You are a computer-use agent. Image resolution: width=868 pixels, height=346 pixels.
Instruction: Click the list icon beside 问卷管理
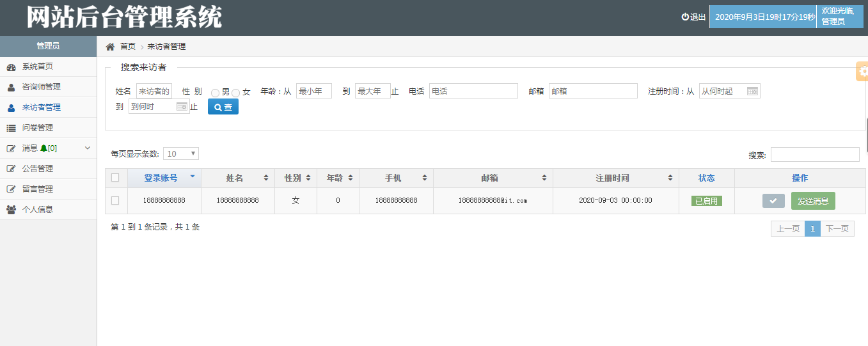pyautogui.click(x=11, y=128)
